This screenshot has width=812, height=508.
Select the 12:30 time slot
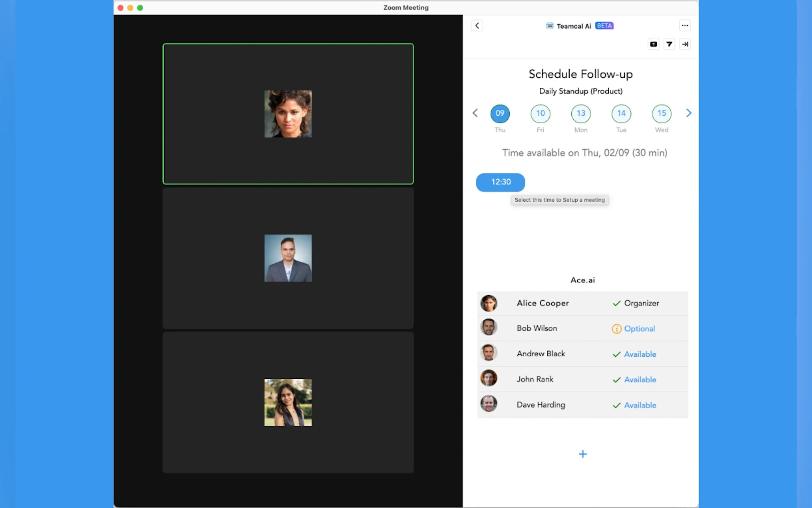click(x=500, y=182)
